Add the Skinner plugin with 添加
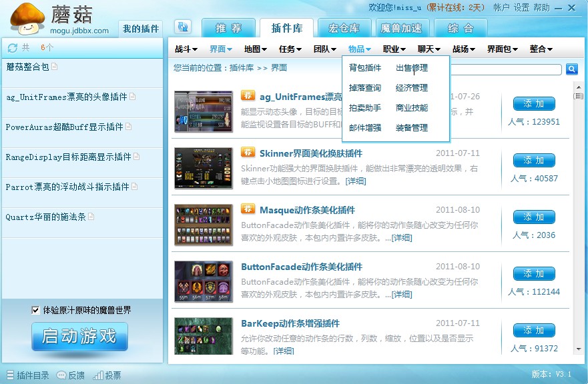 point(534,161)
